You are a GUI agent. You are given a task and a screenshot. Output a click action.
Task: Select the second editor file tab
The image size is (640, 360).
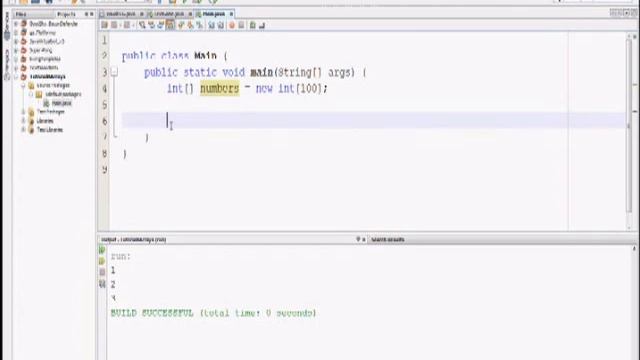coord(169,14)
